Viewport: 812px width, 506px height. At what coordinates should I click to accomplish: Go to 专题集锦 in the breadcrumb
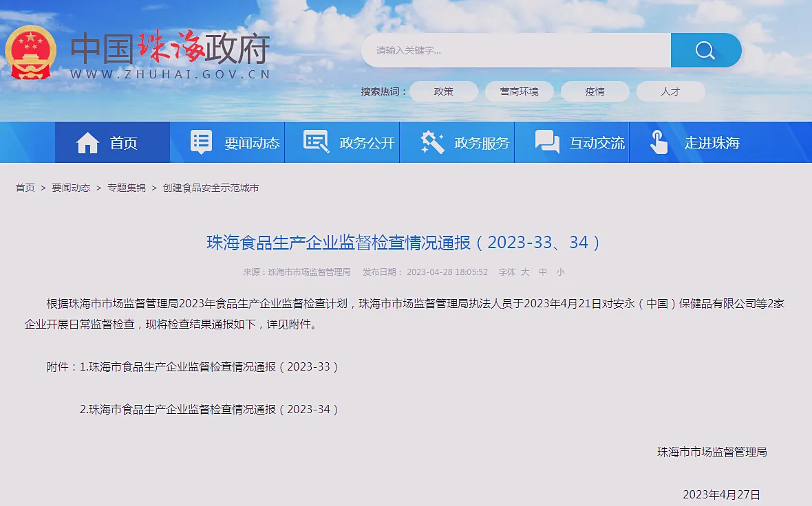pos(127,188)
